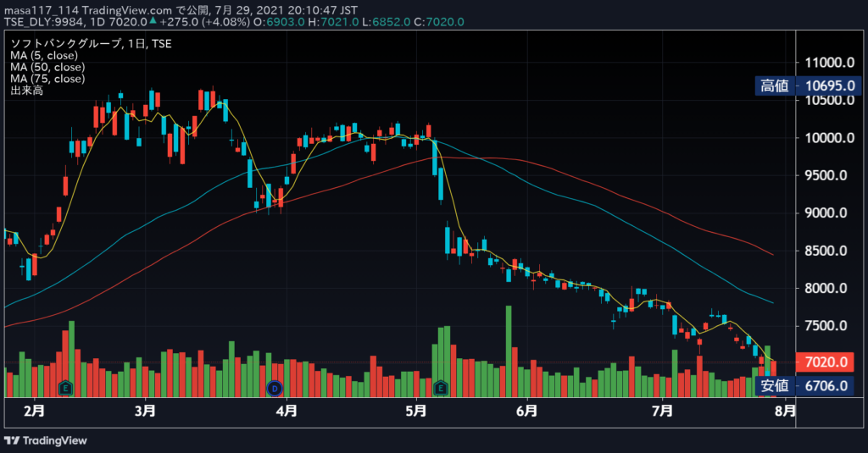Click the 高値 10695.0 price label
The image size is (868, 453).
(x=808, y=86)
